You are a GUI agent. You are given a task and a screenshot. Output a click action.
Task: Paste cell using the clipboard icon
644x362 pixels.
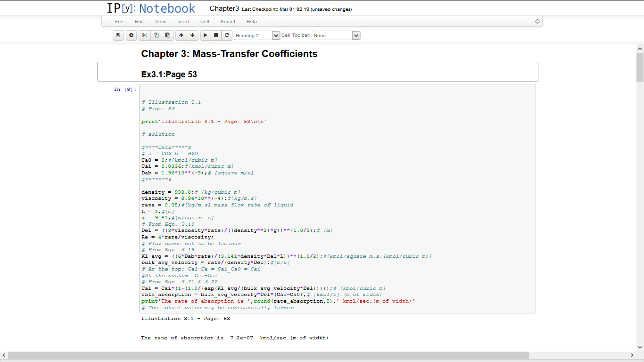click(x=167, y=35)
